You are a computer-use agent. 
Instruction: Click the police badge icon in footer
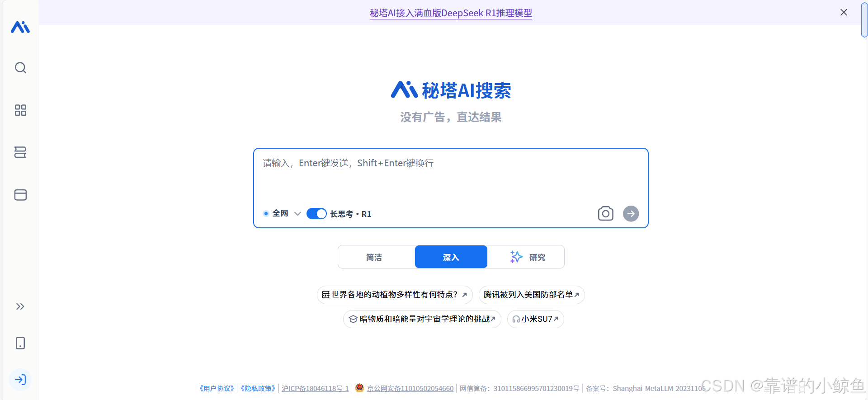point(359,388)
